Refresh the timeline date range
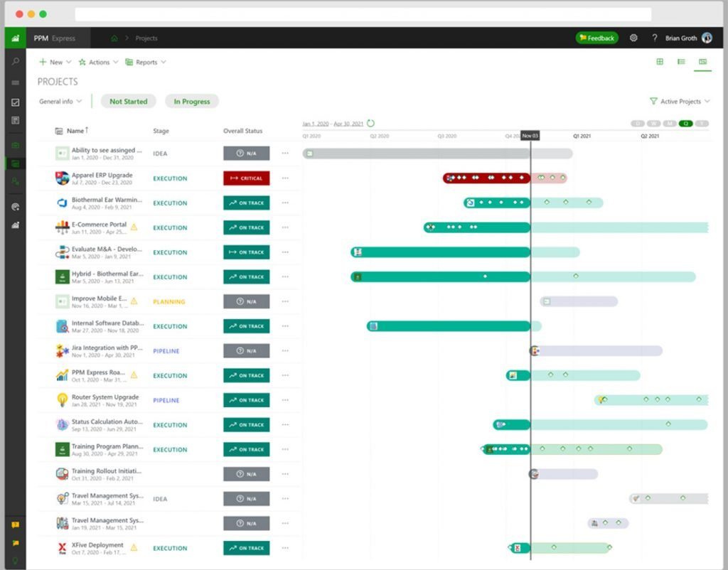 [x=370, y=123]
